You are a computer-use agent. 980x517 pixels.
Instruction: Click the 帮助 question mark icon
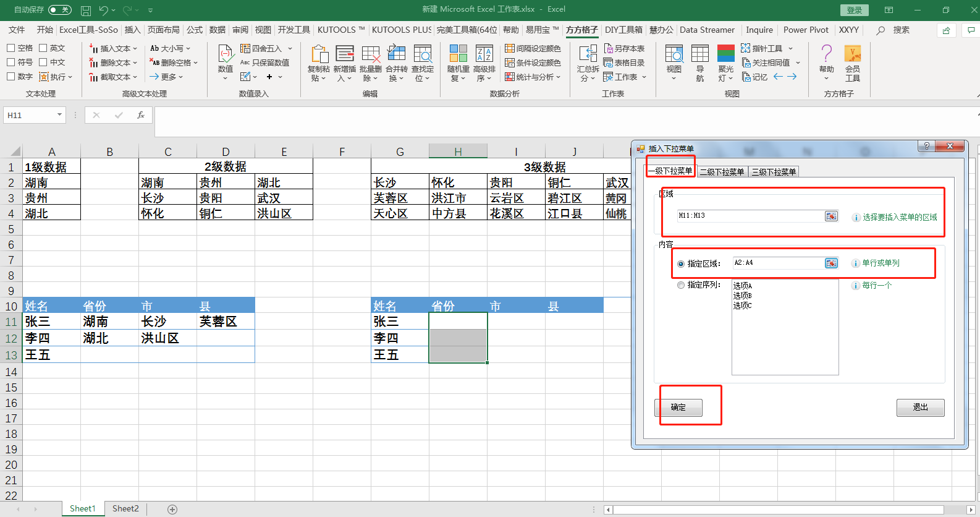pos(827,54)
